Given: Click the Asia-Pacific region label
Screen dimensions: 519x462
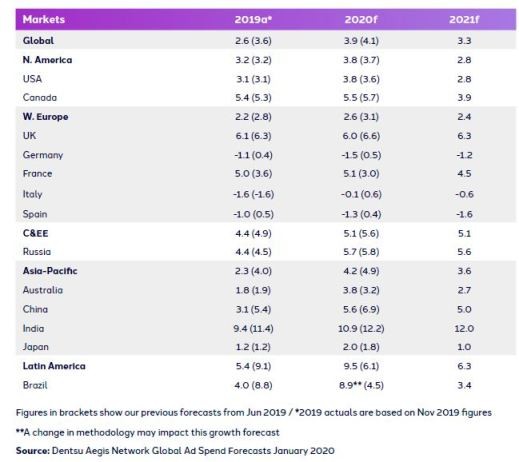Looking at the screenshot, I should point(50,271).
